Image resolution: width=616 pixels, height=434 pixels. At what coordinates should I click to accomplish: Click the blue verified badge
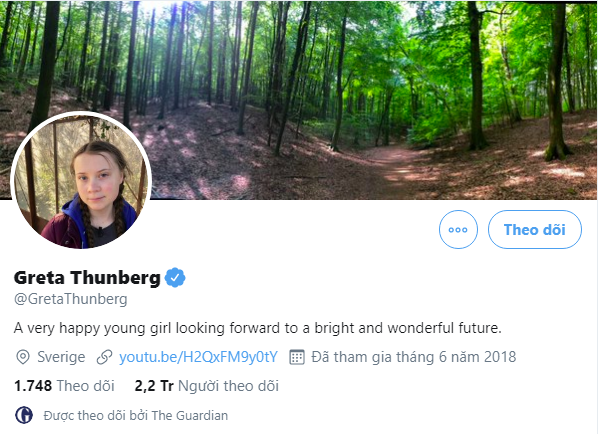176,277
